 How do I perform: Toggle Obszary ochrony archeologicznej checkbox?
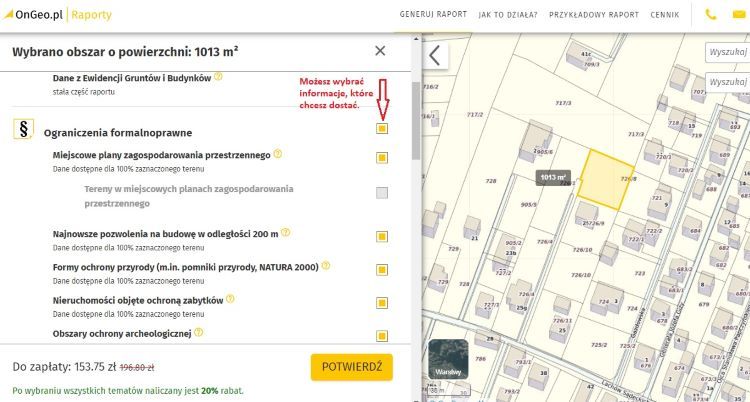coord(382,336)
